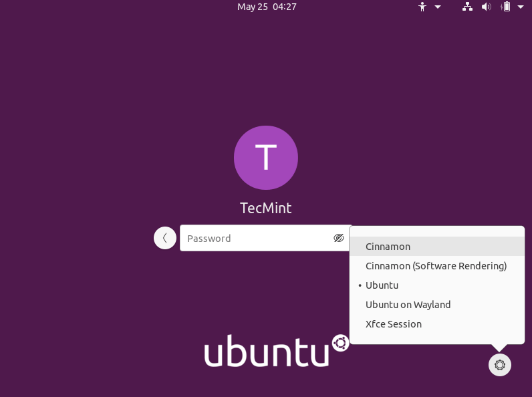
Task: Click the wired network icon
Action: (468, 7)
